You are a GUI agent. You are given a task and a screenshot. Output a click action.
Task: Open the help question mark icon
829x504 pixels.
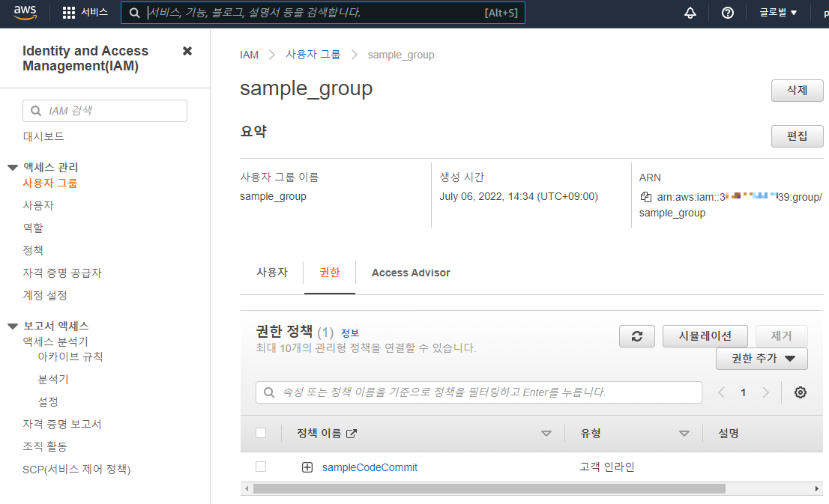pyautogui.click(x=728, y=13)
